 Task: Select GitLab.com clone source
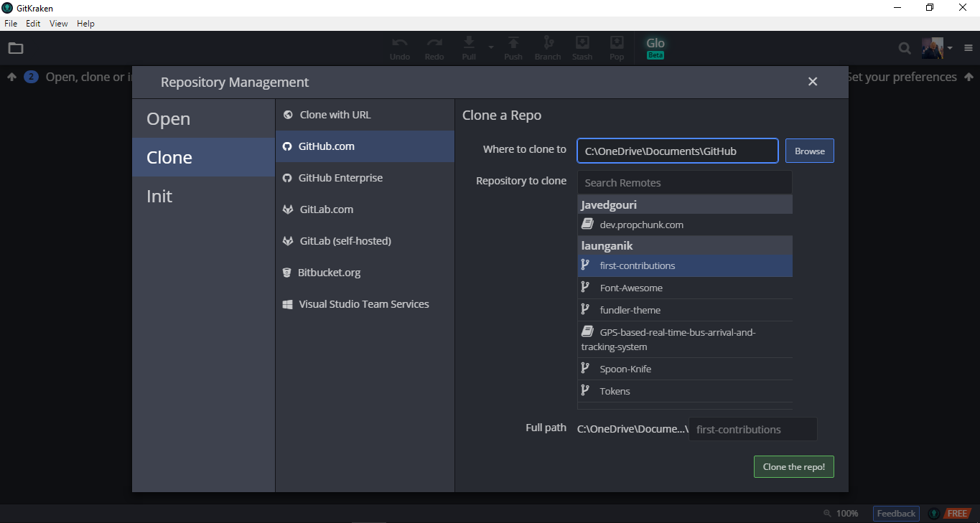point(365,209)
